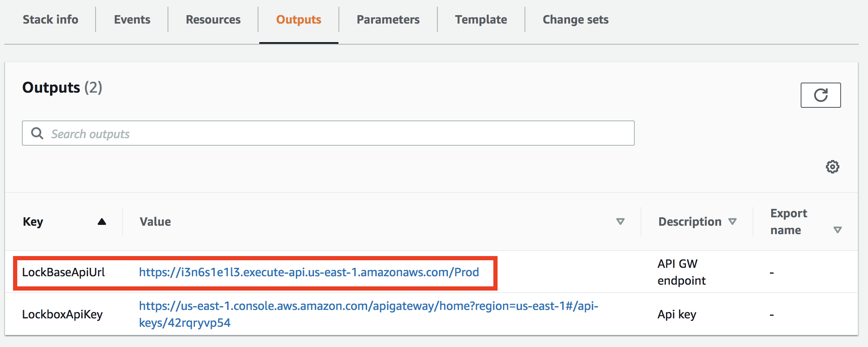Click the search magnifier icon
Image resolution: width=868 pixels, height=347 pixels.
(37, 133)
